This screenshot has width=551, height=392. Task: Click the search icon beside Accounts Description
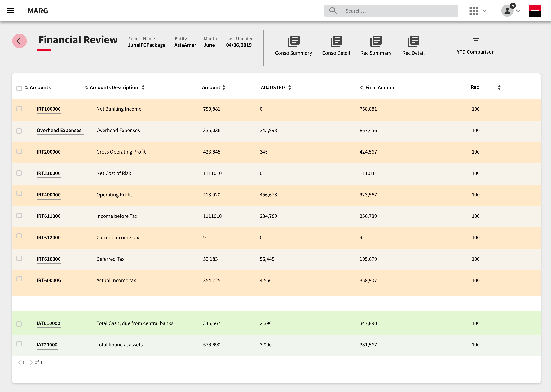coord(86,88)
